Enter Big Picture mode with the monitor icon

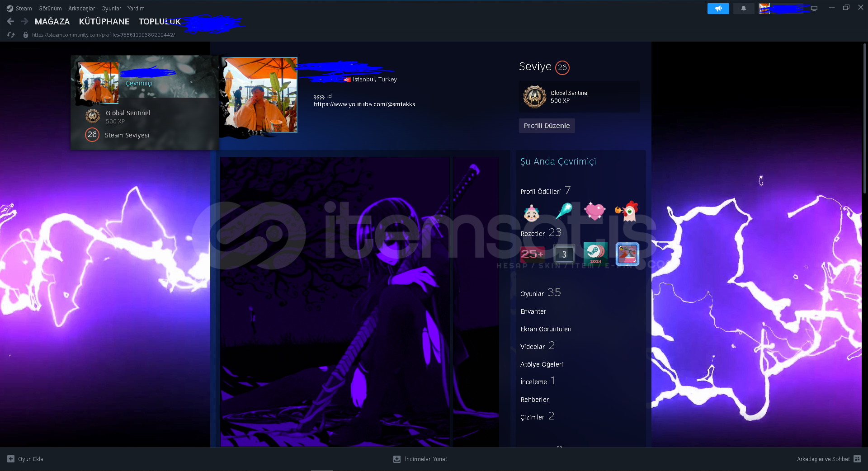pos(814,8)
